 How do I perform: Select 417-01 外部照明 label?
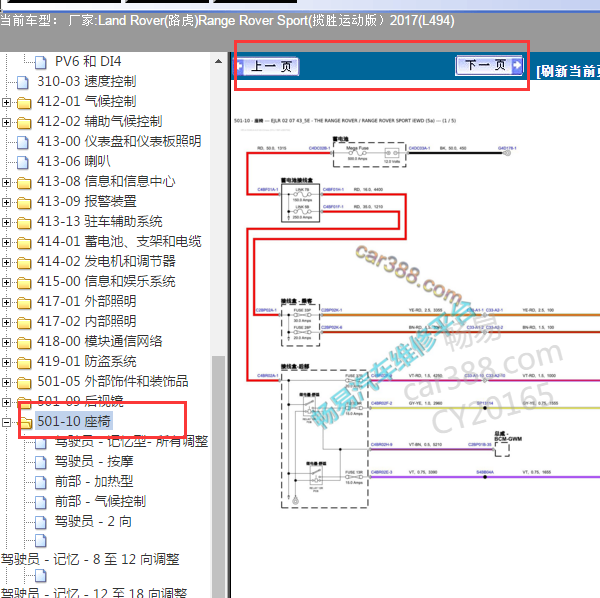pyautogui.click(x=86, y=301)
